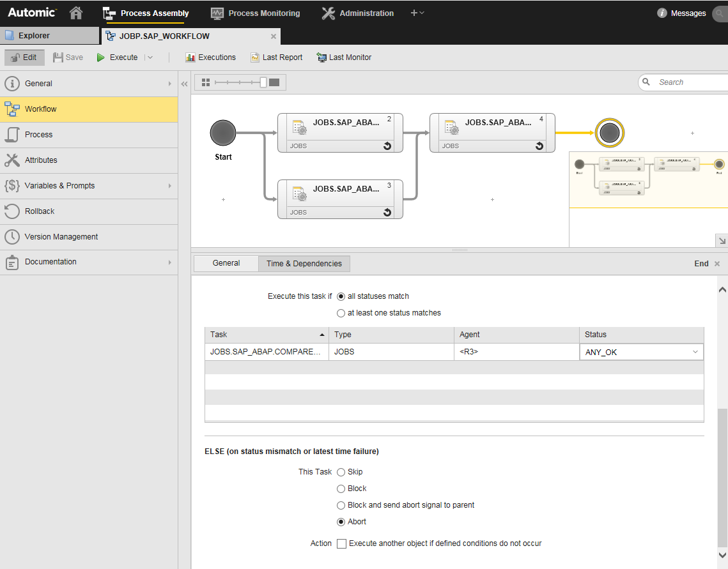Viewport: 728px width, 569px height.
Task: Adjust the workflow zoom slider
Action: [x=263, y=82]
